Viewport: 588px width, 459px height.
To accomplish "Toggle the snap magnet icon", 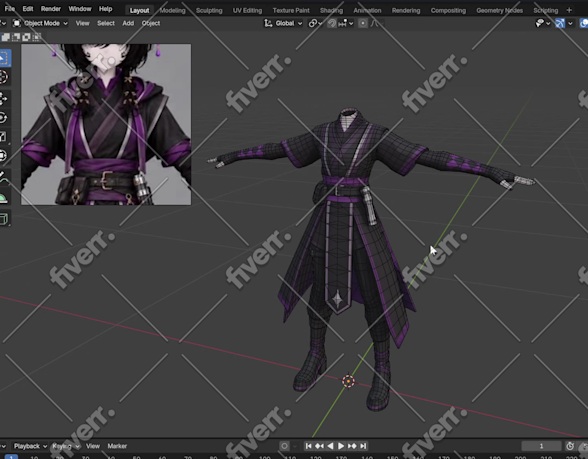I will 332,23.
